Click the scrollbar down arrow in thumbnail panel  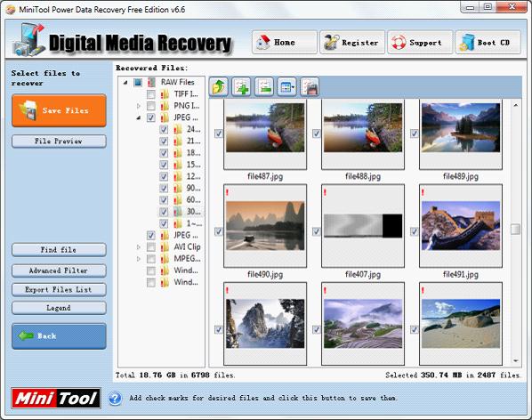click(x=515, y=361)
